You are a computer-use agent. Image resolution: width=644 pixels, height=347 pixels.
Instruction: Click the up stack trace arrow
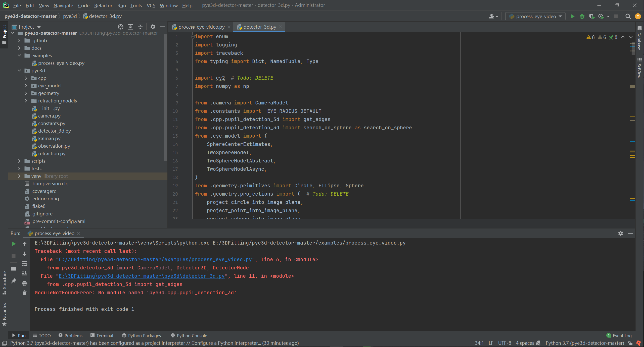point(25,244)
